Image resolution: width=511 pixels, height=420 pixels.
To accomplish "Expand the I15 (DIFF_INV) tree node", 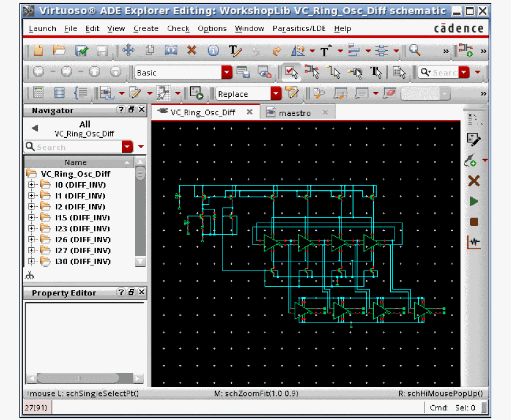I will click(31, 218).
